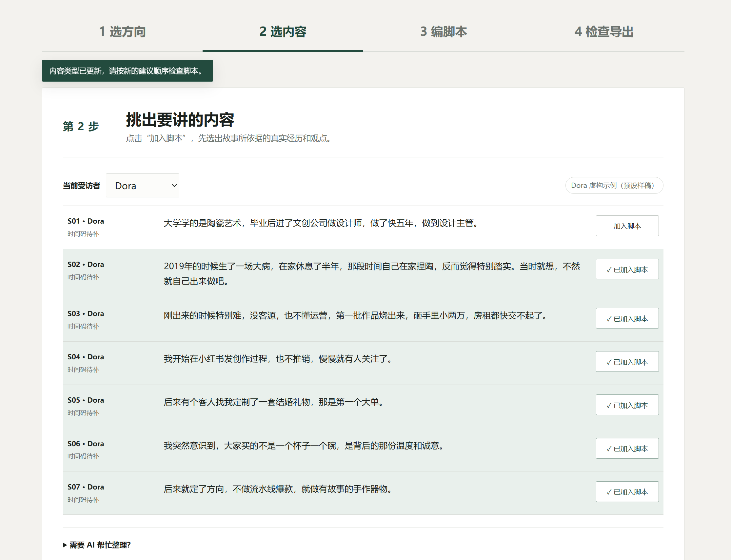Select the 2 选内容 tab
Image resolution: width=731 pixels, height=560 pixels.
tap(283, 32)
